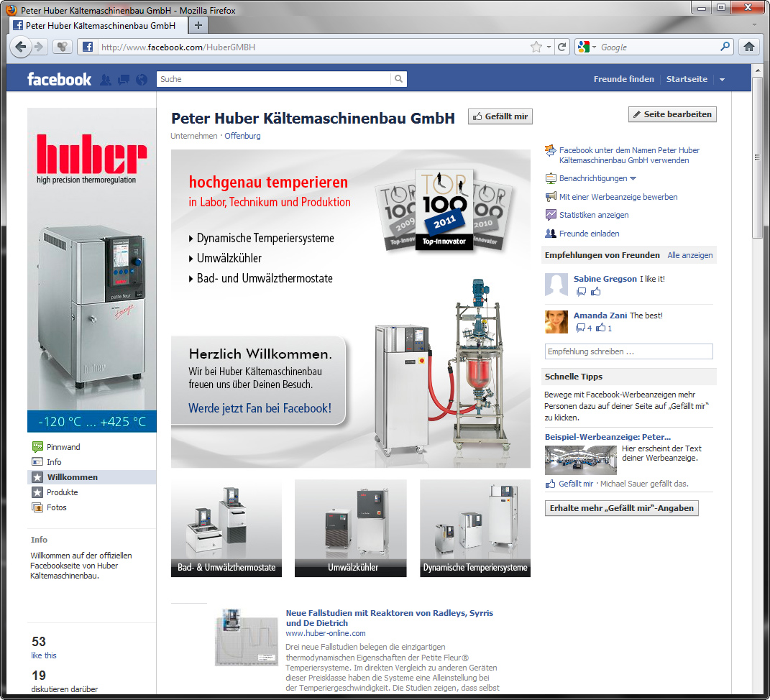The image size is (770, 700).
Task: Click the Facebook search magnifier button
Action: click(x=399, y=79)
